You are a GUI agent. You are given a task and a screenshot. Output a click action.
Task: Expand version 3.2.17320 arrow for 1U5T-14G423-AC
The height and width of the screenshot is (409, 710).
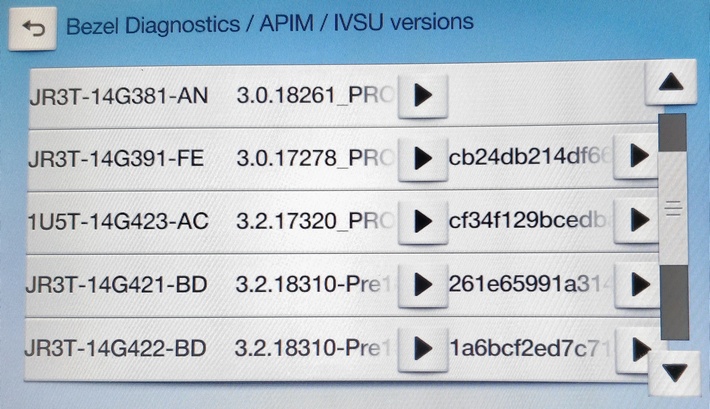tap(421, 221)
